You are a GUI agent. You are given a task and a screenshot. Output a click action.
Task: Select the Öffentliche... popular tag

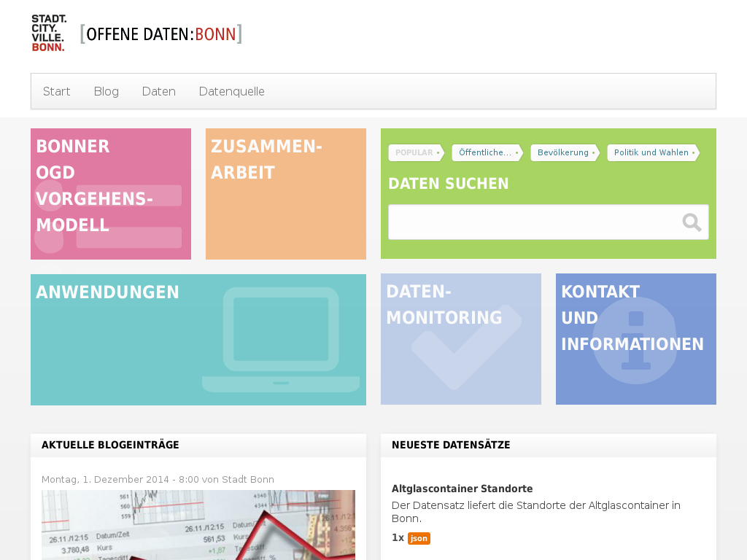tap(487, 153)
